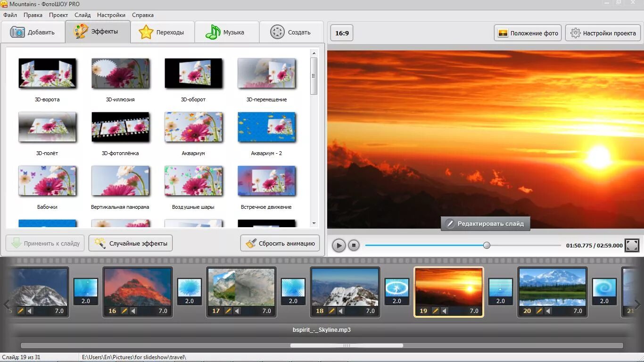Choose the Вертикальная панорама effect

(x=120, y=181)
